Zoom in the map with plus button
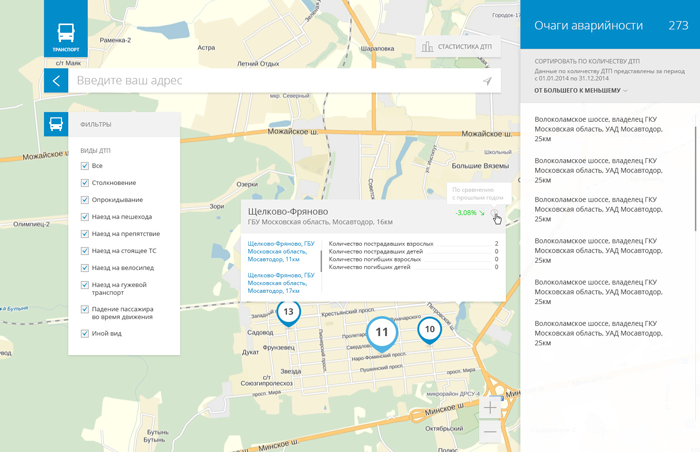 (490, 408)
